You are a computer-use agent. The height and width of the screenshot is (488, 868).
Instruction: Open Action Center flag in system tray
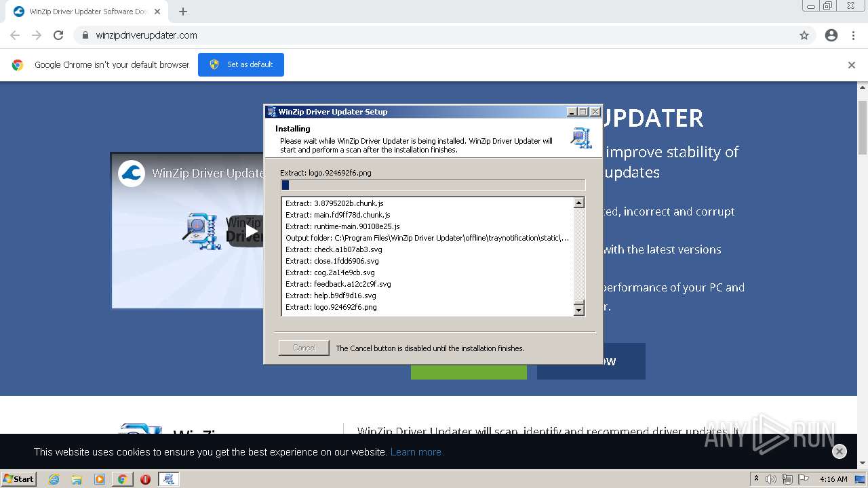point(804,479)
